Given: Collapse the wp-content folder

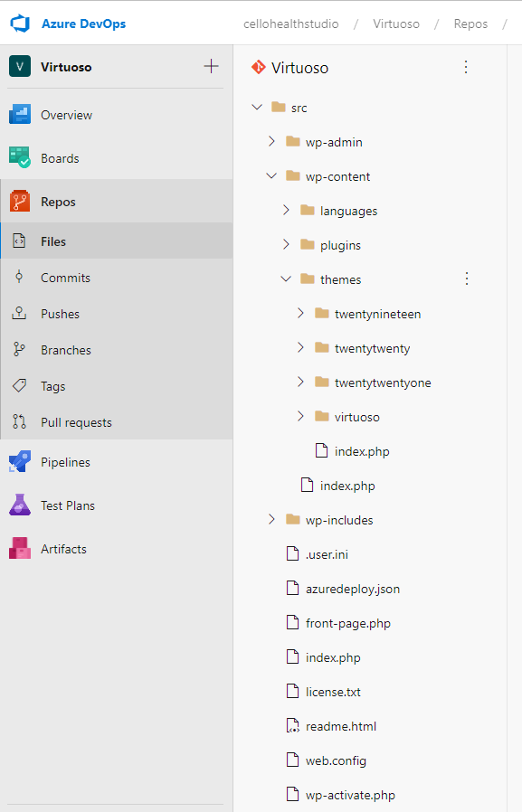Looking at the screenshot, I should [271, 176].
